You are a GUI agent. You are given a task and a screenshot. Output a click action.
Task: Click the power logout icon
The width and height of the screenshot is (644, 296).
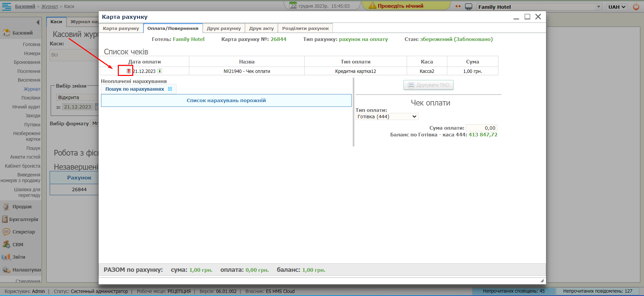636,7
